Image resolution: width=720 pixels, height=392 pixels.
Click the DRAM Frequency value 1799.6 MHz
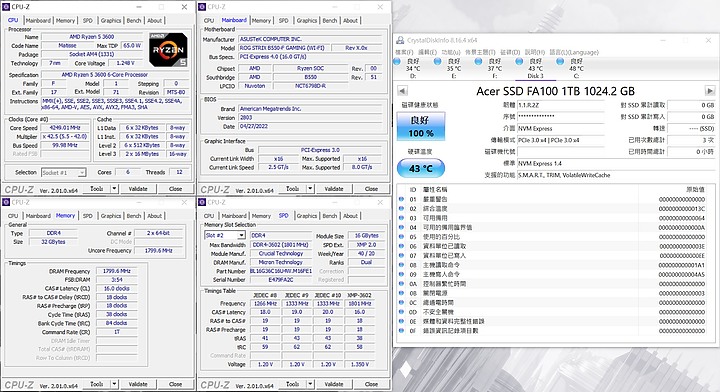click(x=116, y=271)
